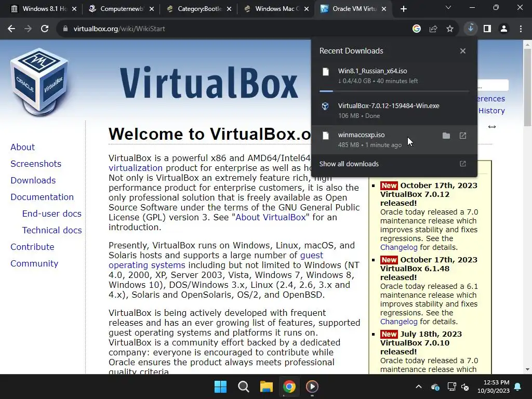Open the Contribute sidebar link
Image resolution: width=532 pixels, height=399 pixels.
tap(32, 247)
